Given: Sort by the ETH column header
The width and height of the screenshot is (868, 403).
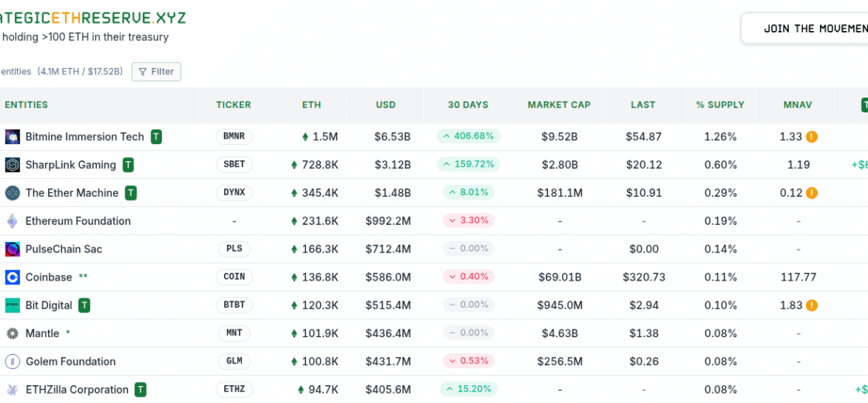Looking at the screenshot, I should 312,105.
